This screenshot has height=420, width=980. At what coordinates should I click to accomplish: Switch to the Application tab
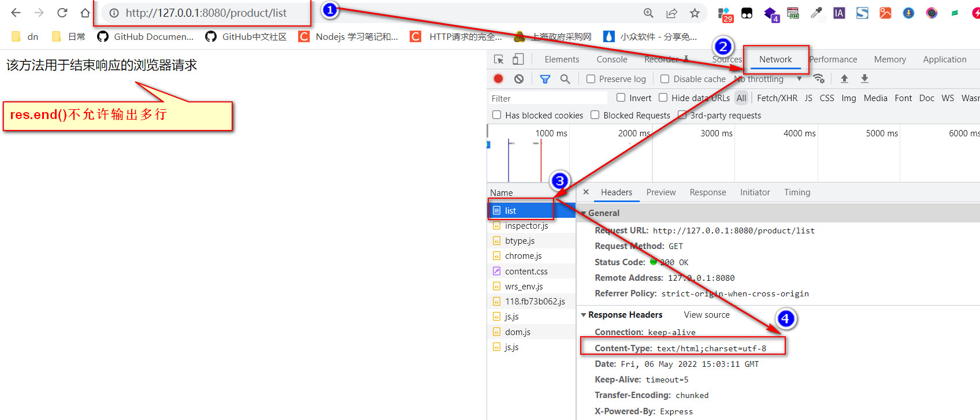(944, 59)
